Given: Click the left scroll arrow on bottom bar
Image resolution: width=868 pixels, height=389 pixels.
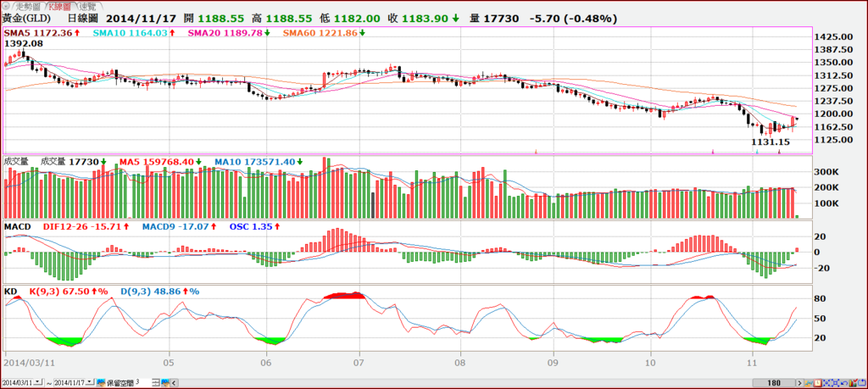Looking at the screenshot, I should pos(174,382).
